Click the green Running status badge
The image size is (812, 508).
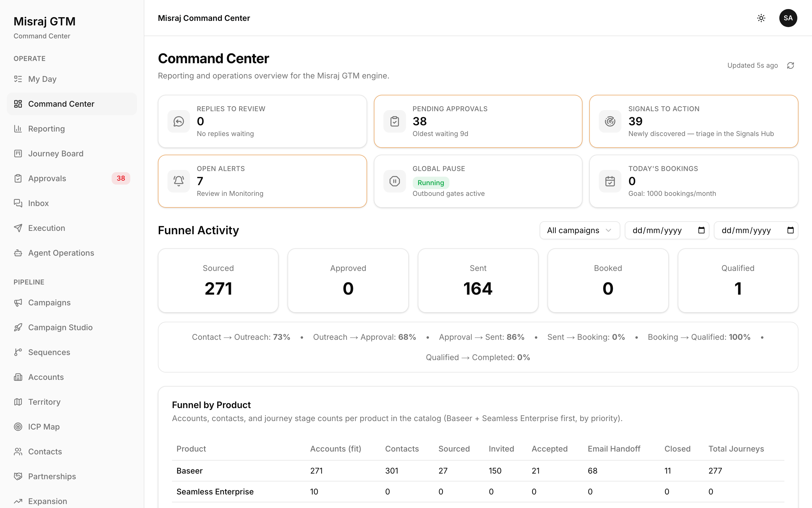[x=431, y=183]
